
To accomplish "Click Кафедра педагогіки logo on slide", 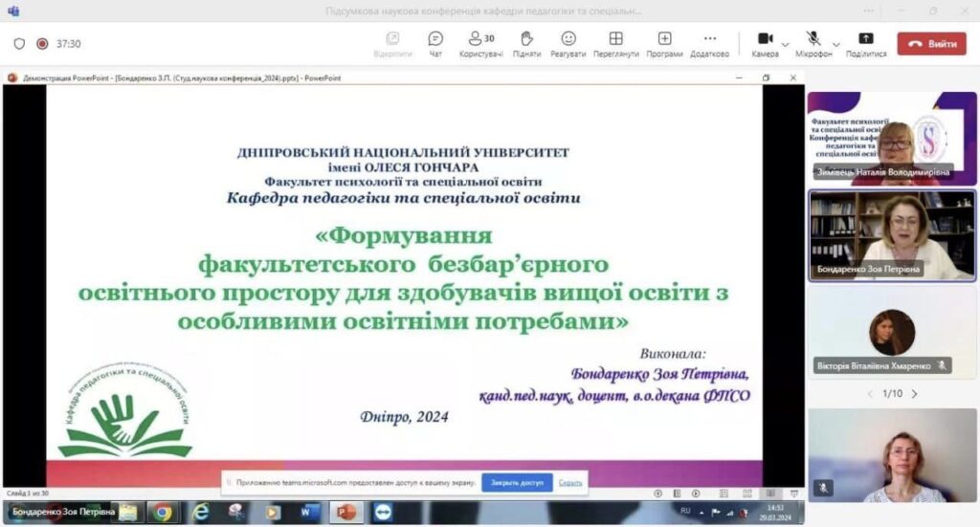I will [125, 409].
